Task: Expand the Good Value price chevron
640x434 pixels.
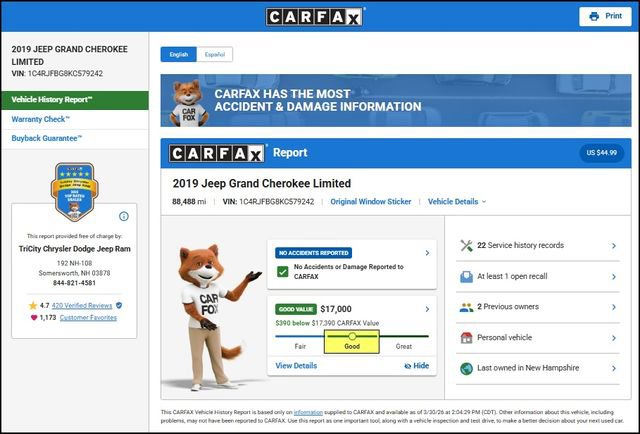Action: pyautogui.click(x=427, y=309)
